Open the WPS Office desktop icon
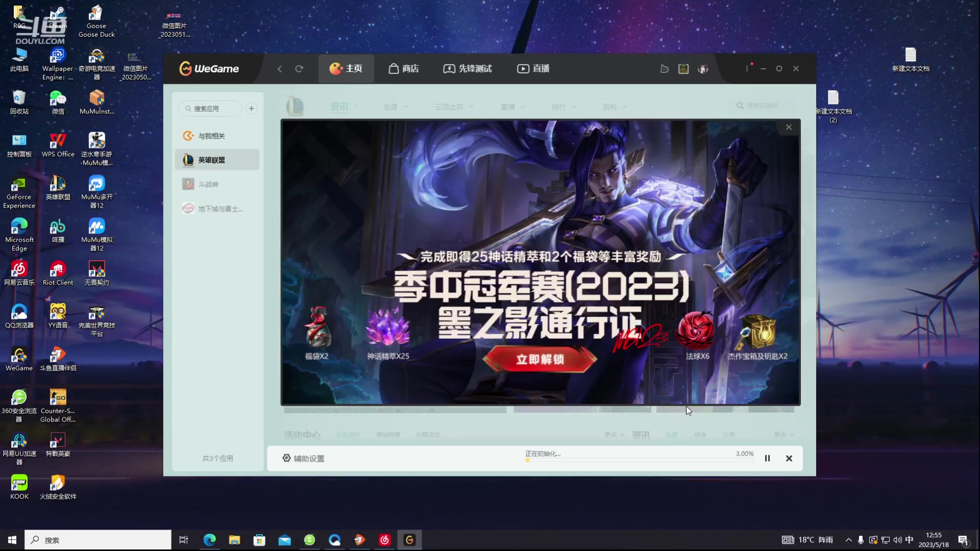This screenshot has height=551, width=980. coord(58,145)
